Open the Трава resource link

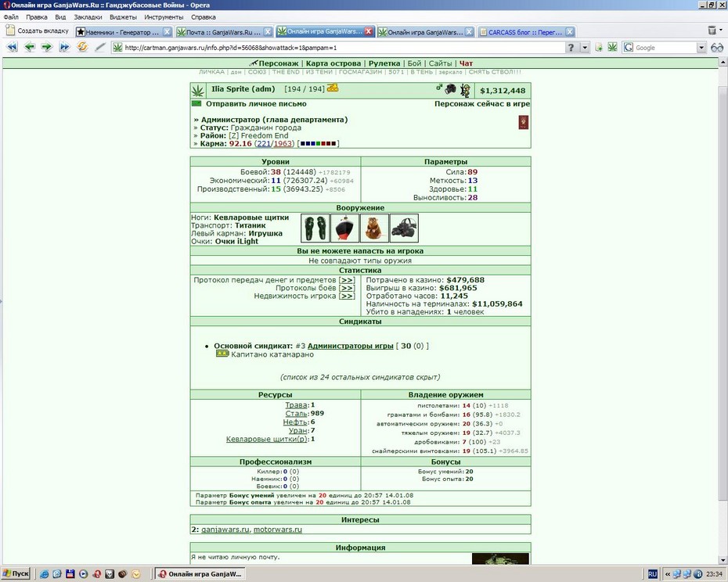point(296,404)
